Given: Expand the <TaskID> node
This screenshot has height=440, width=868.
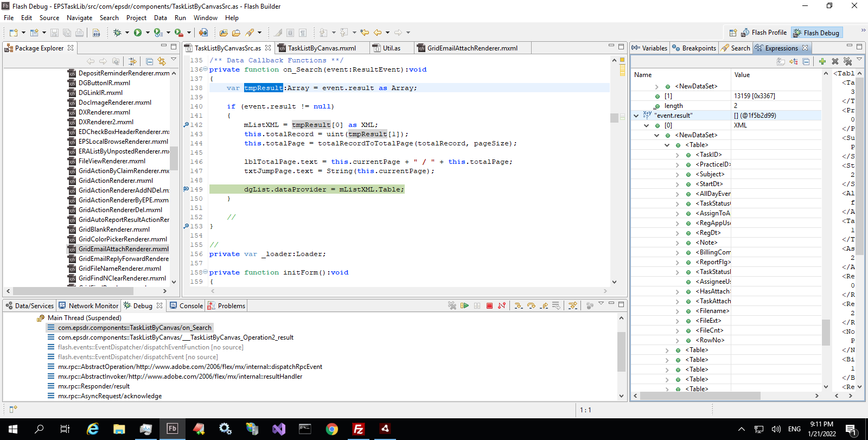Looking at the screenshot, I should tap(677, 155).
